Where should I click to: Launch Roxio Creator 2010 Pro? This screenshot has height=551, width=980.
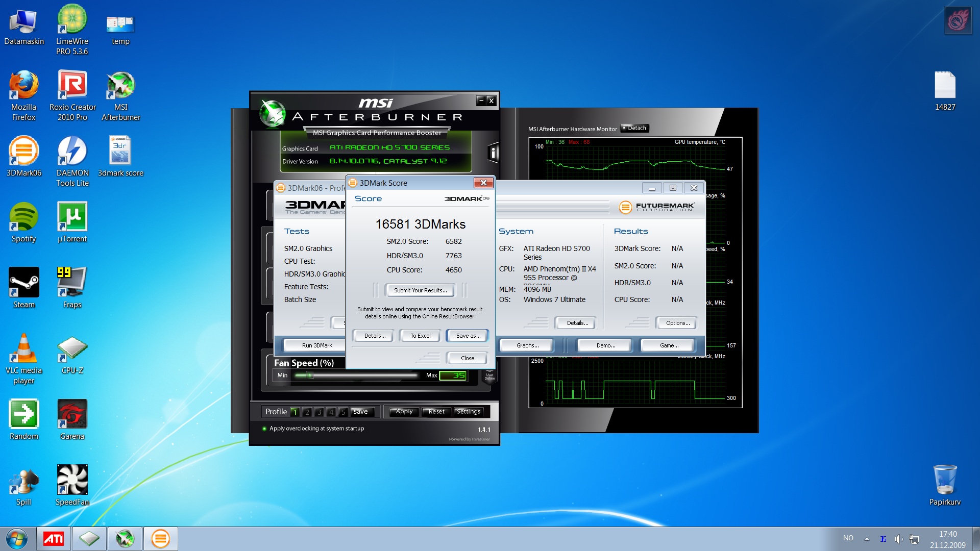click(72, 96)
